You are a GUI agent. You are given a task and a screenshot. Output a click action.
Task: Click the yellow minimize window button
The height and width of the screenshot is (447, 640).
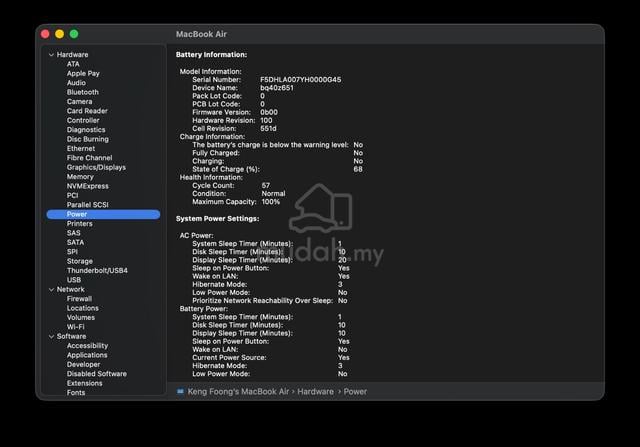[60, 34]
